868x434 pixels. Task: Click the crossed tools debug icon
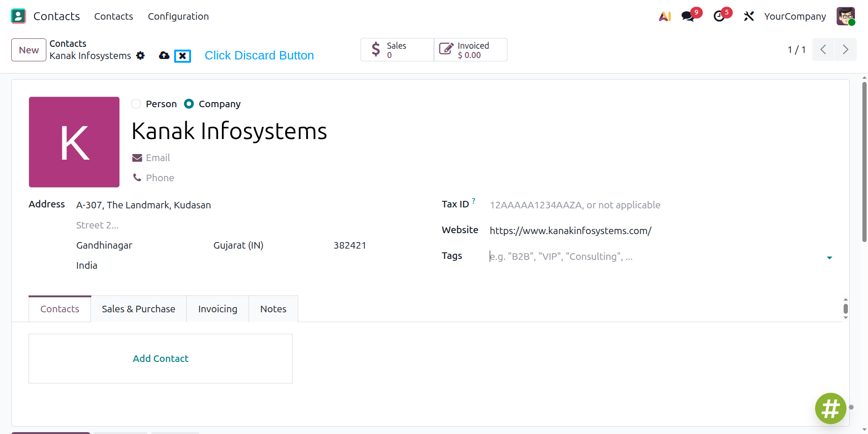[x=749, y=16]
